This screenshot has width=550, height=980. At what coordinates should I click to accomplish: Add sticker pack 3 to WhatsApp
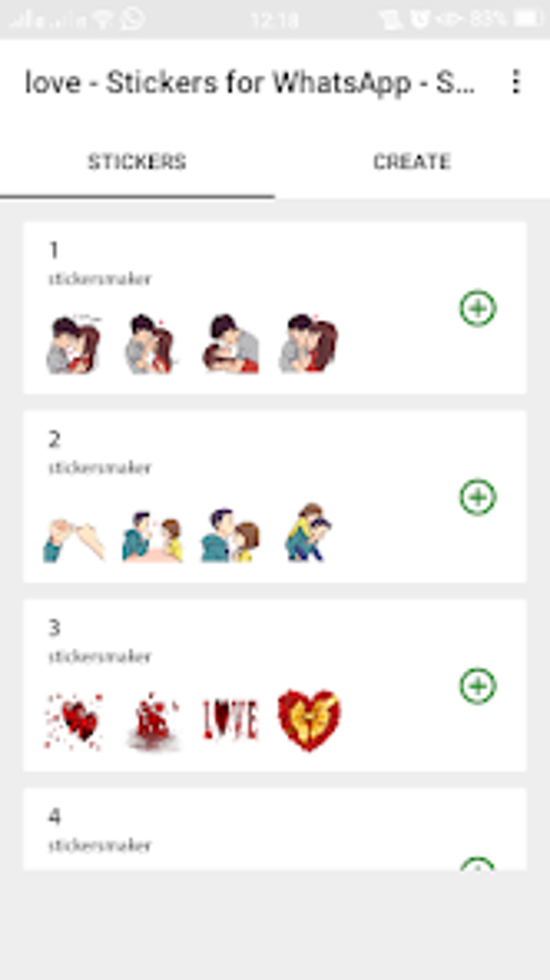pos(478,686)
